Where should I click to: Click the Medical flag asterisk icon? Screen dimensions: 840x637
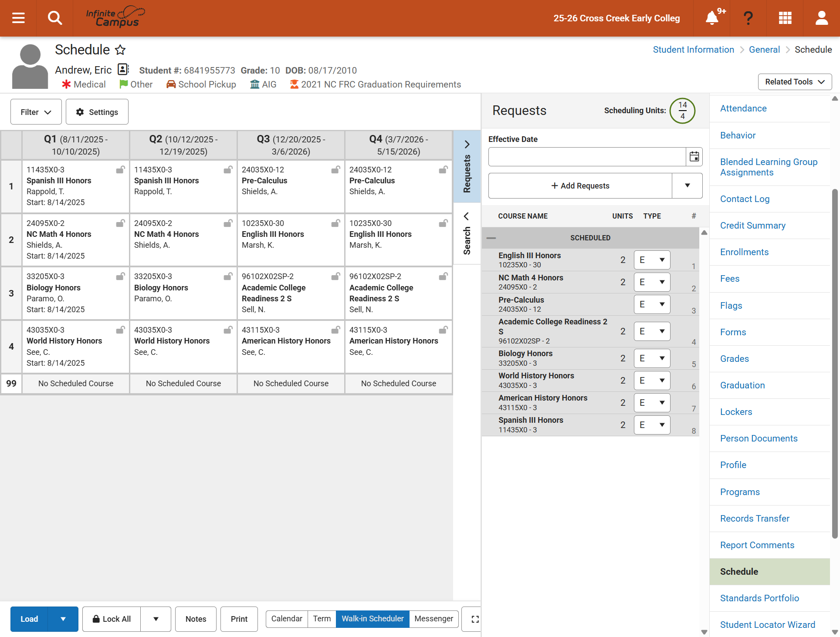[66, 84]
